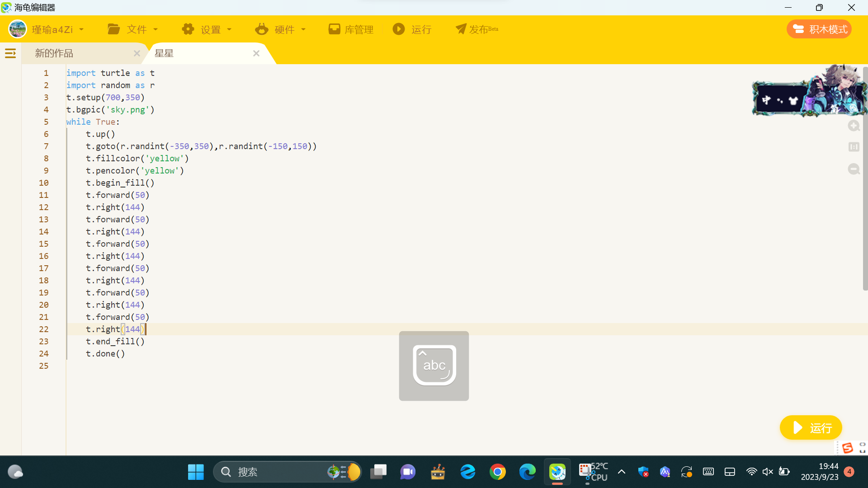The width and height of the screenshot is (868, 488).
Task: Open 库管理 library manager
Action: [351, 29]
